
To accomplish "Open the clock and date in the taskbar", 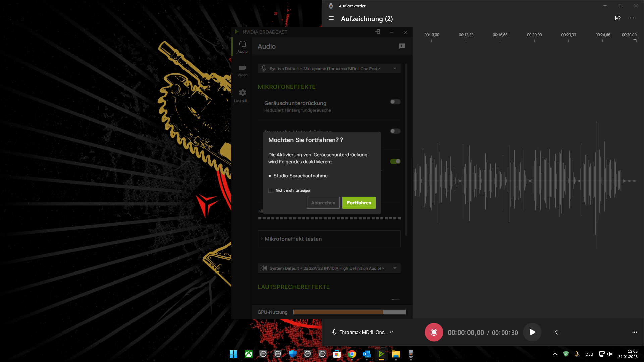I will (x=628, y=354).
